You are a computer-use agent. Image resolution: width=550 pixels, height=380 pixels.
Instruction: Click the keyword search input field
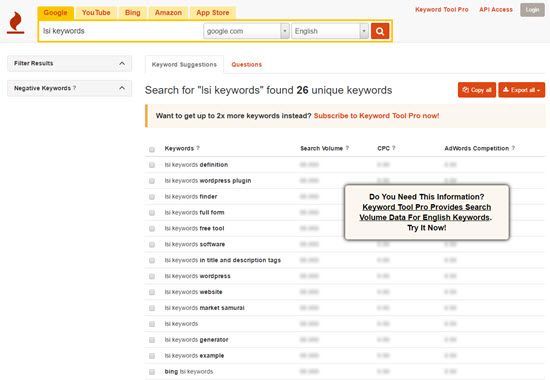[x=121, y=31]
